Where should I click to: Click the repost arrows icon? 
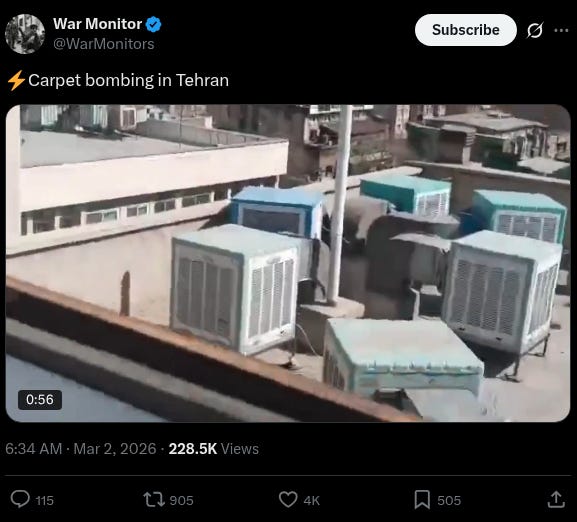pyautogui.click(x=153, y=500)
